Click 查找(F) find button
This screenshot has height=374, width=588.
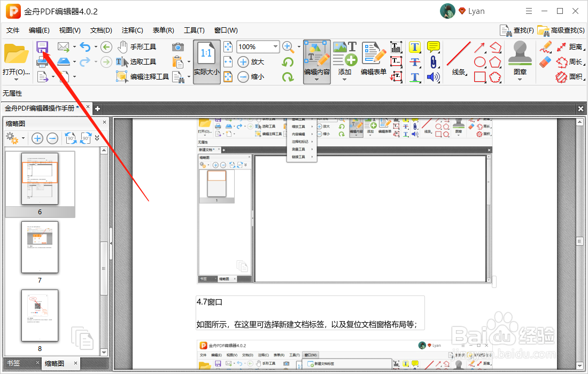[517, 30]
